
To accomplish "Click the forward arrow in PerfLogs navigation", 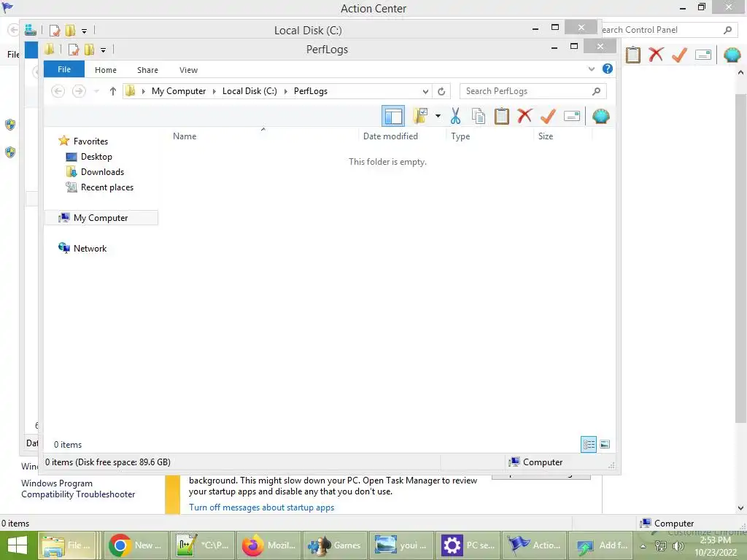I will [79, 91].
